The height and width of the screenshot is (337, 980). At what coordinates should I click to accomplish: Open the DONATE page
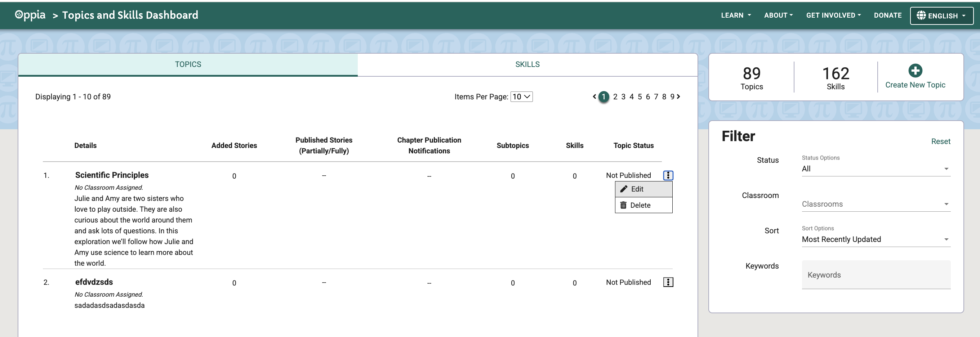pos(887,15)
